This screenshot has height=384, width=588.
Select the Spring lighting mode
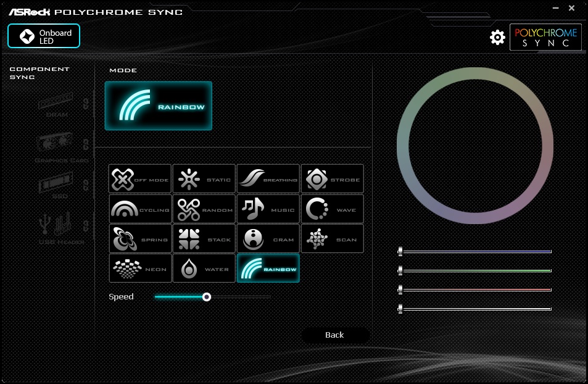140,238
